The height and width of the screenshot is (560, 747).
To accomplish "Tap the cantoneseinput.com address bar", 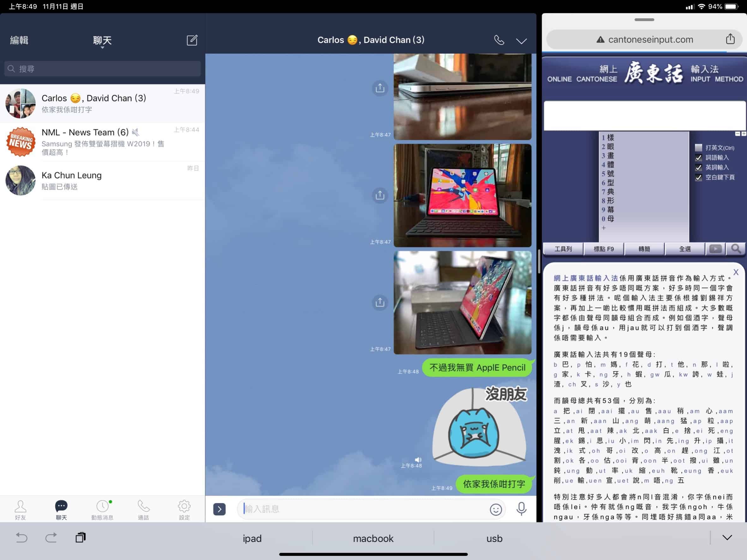I will click(x=644, y=39).
